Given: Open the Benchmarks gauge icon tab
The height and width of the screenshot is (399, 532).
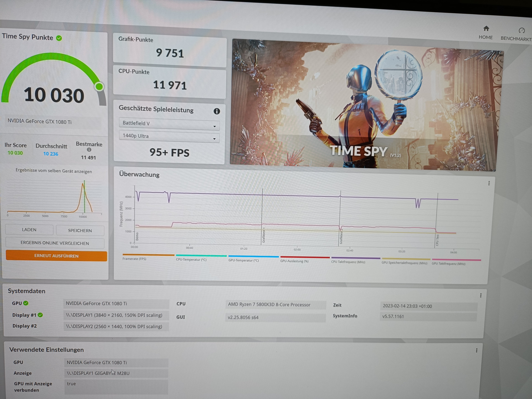Looking at the screenshot, I should click(x=521, y=30).
